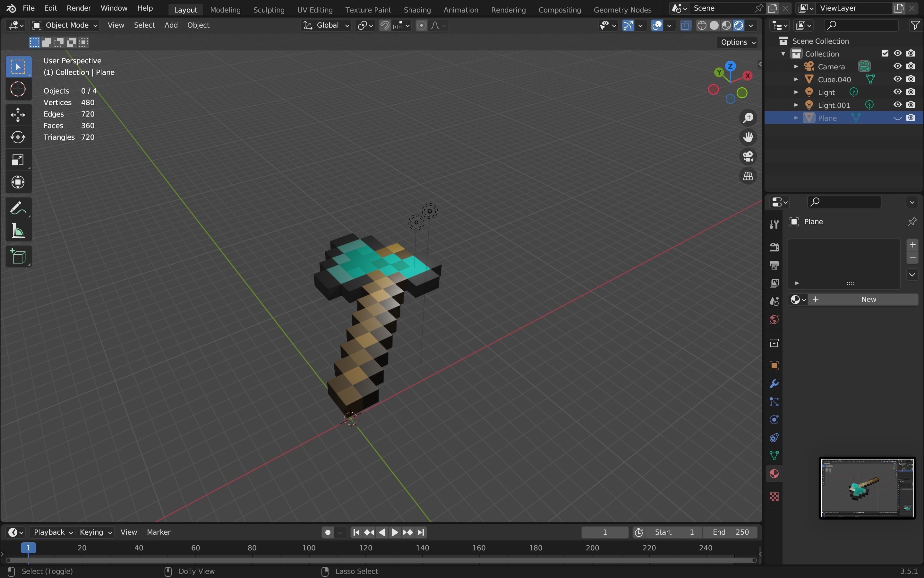Open the Playback dropdown in timeline
The height and width of the screenshot is (578, 924).
click(53, 532)
